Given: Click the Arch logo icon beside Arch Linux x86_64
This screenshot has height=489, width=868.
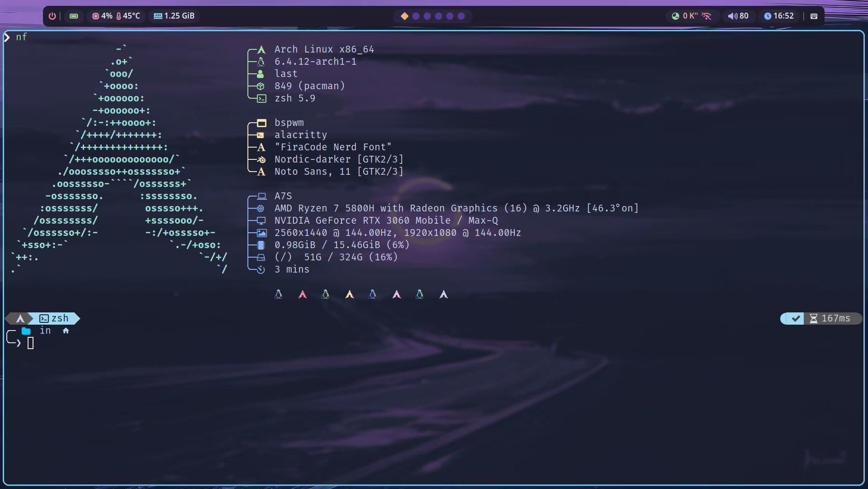Looking at the screenshot, I should coord(261,49).
